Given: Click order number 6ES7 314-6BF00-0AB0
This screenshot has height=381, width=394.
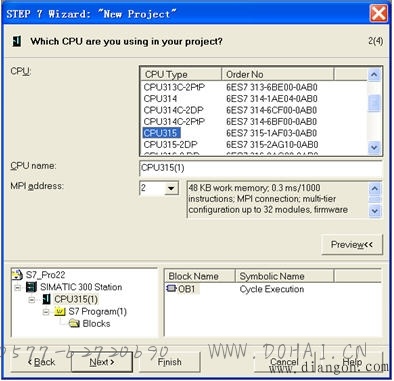Looking at the screenshot, I should (272, 122).
